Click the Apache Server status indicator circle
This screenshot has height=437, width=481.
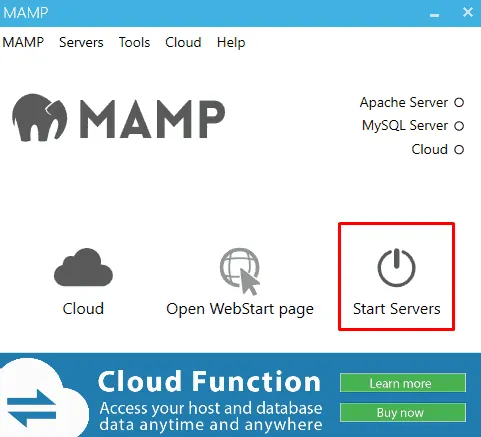point(459,103)
